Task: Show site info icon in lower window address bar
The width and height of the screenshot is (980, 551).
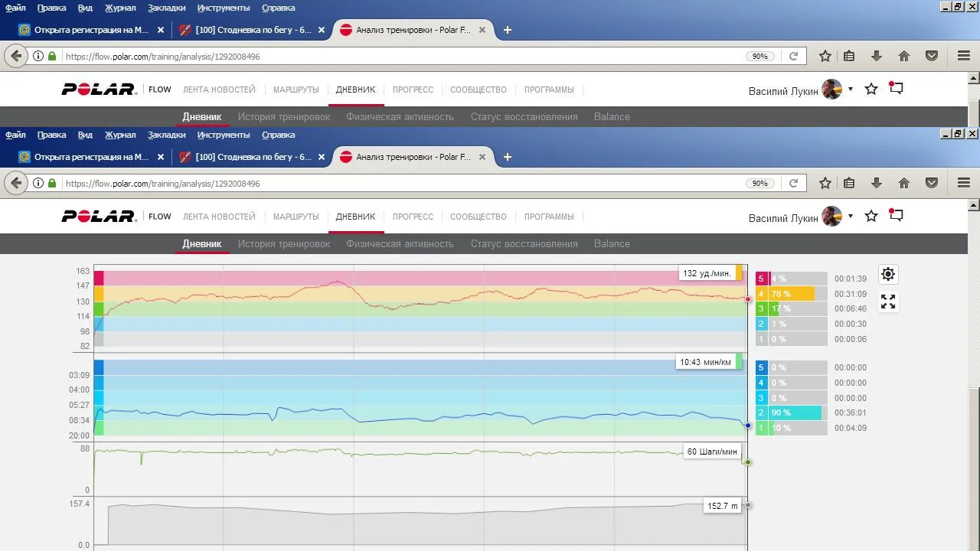Action: pos(38,184)
